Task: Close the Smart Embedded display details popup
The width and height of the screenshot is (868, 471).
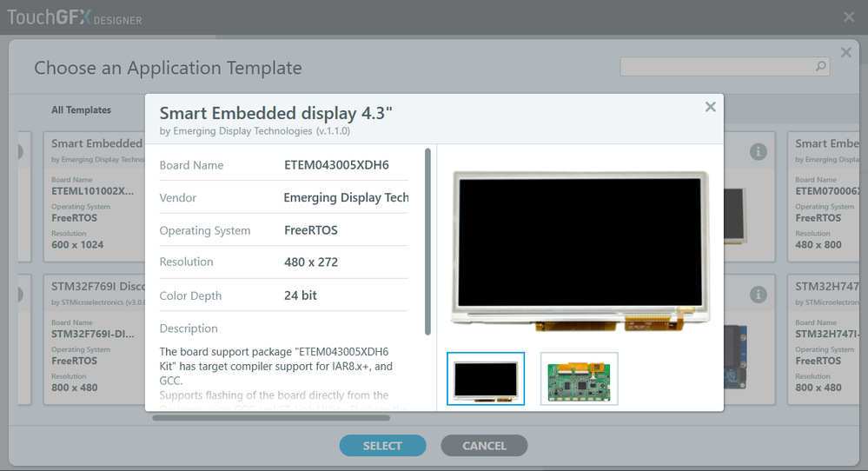Action: (x=710, y=107)
